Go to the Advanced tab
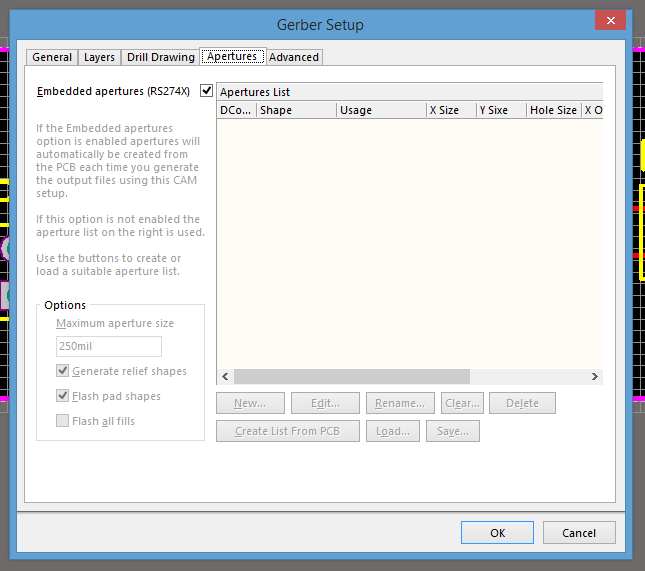This screenshot has width=645, height=571. pyautogui.click(x=294, y=57)
